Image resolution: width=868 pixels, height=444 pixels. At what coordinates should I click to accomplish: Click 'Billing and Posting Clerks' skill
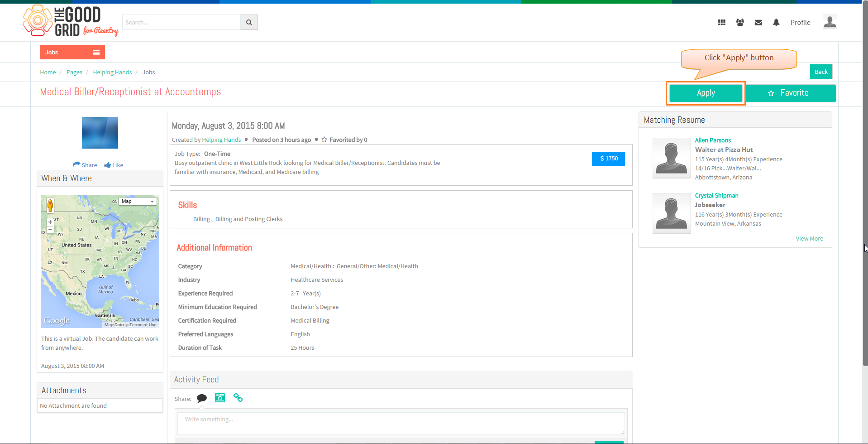(x=249, y=219)
